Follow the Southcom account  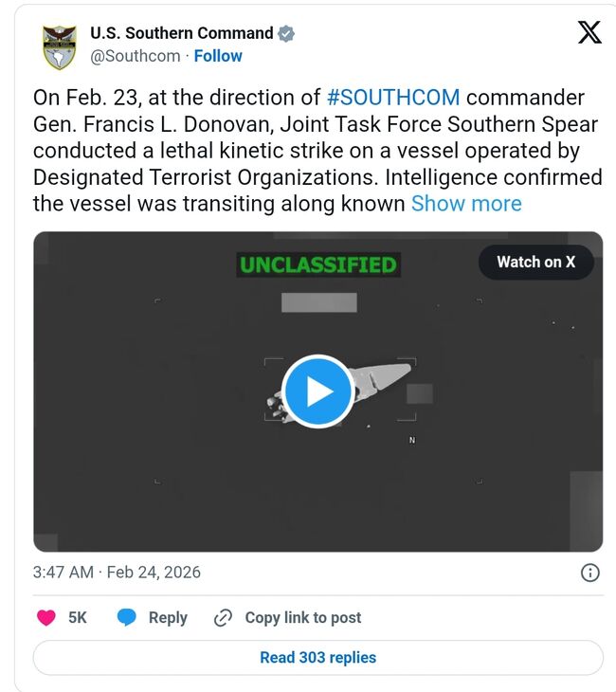click(x=218, y=56)
